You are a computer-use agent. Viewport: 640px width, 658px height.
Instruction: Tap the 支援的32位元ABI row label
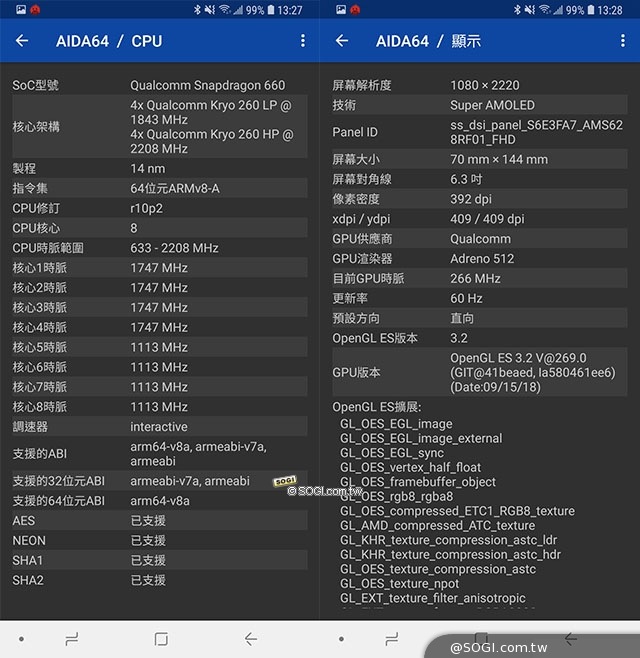pos(58,481)
